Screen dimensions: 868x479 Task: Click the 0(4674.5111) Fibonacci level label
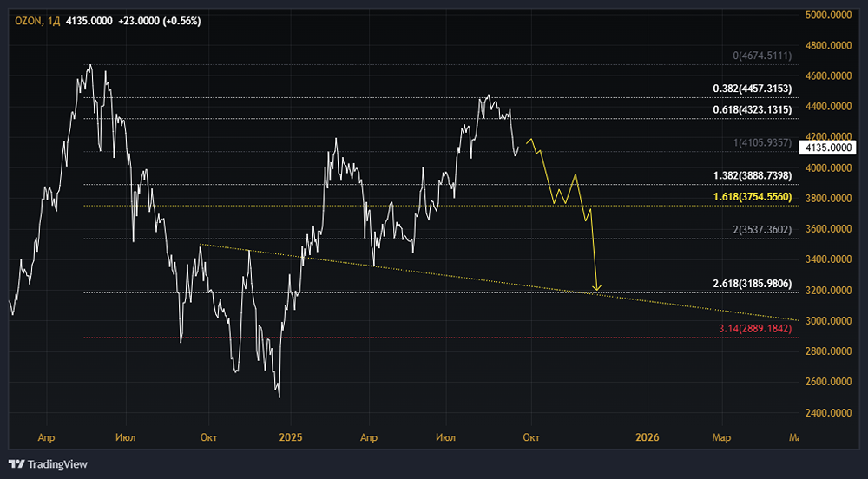[x=762, y=56]
